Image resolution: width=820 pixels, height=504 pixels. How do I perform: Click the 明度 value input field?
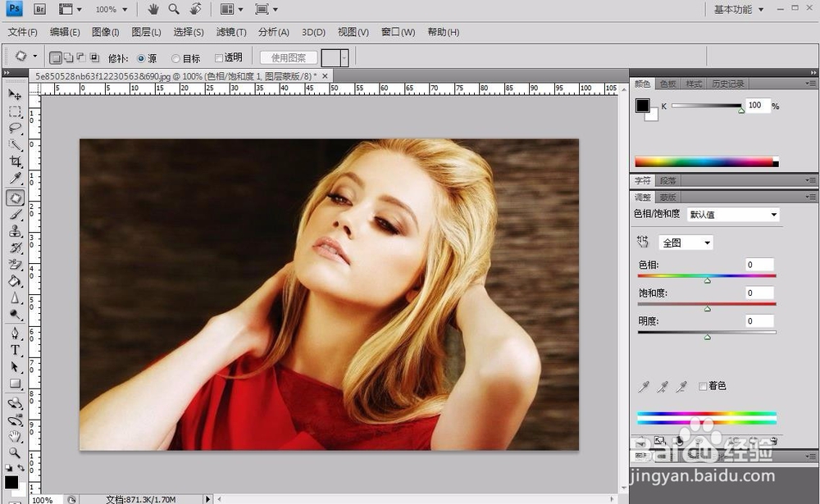[759, 321]
